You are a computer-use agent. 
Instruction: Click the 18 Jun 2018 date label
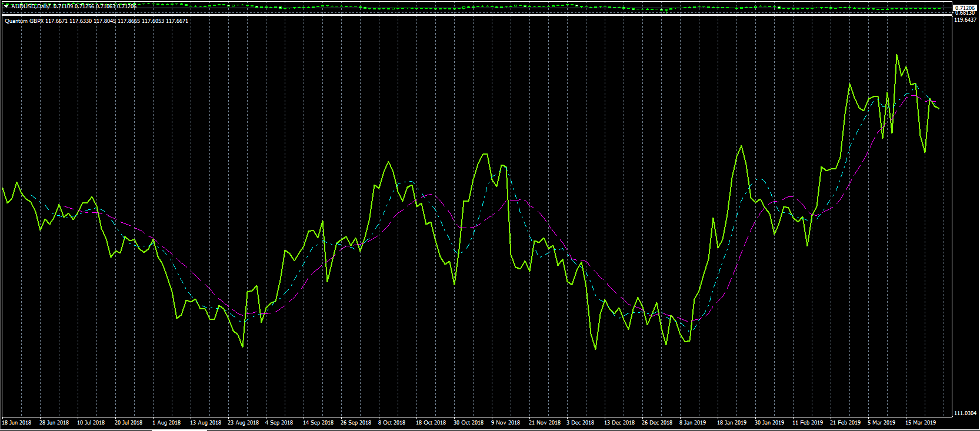click(x=17, y=422)
